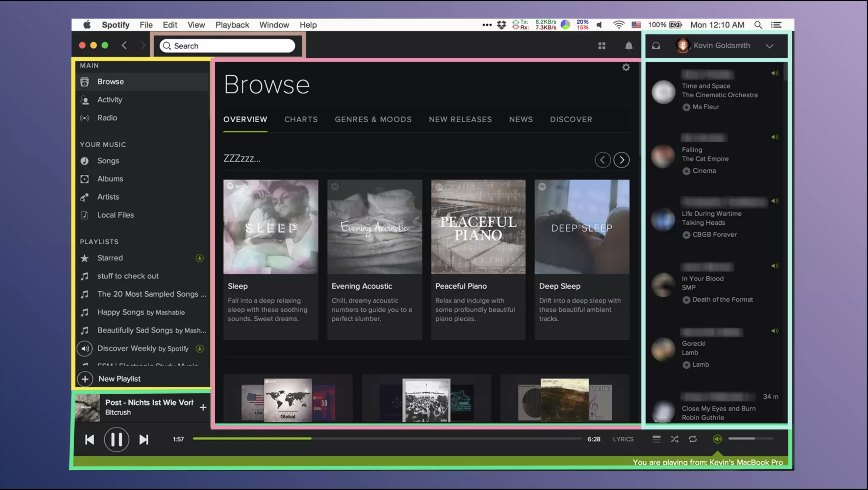Seek in the track progress bar
This screenshot has height=490, width=868.
click(x=387, y=439)
